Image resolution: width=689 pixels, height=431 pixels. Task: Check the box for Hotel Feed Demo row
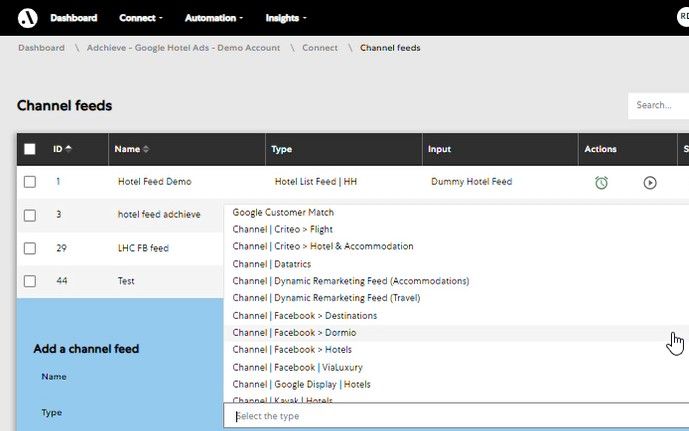(x=29, y=181)
